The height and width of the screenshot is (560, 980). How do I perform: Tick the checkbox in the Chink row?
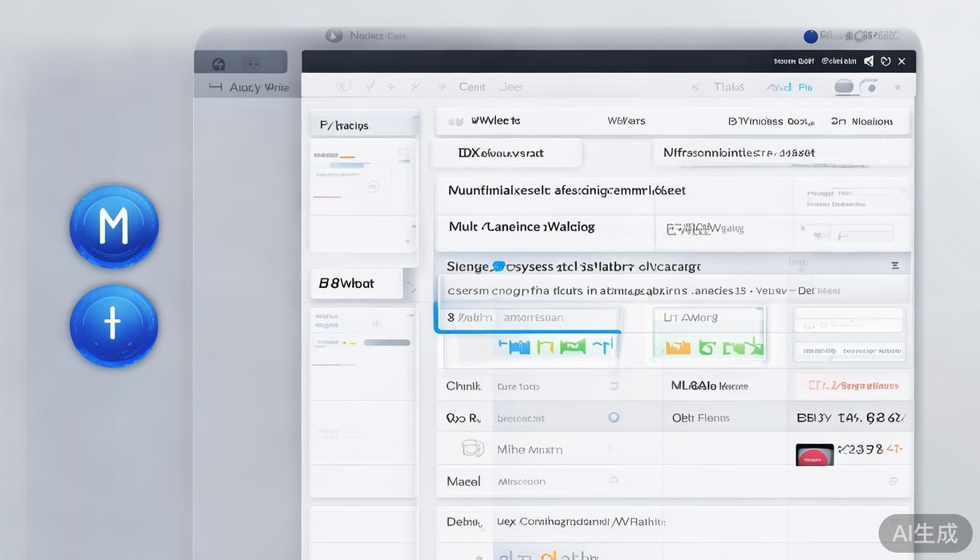point(613,386)
